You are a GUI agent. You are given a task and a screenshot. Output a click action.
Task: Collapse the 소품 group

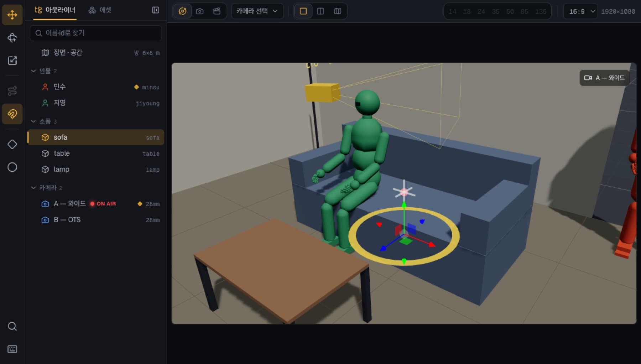(x=33, y=121)
